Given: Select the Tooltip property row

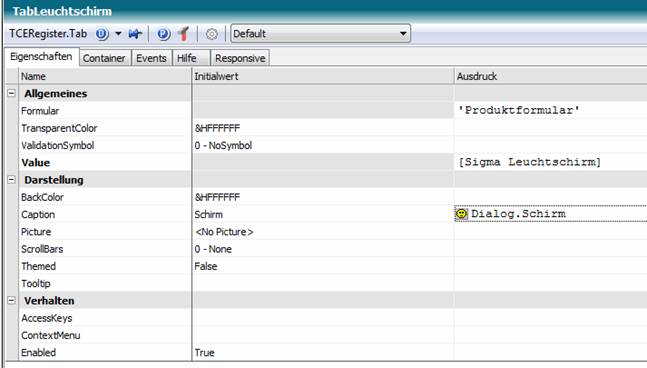Looking at the screenshot, I should coord(333,284).
